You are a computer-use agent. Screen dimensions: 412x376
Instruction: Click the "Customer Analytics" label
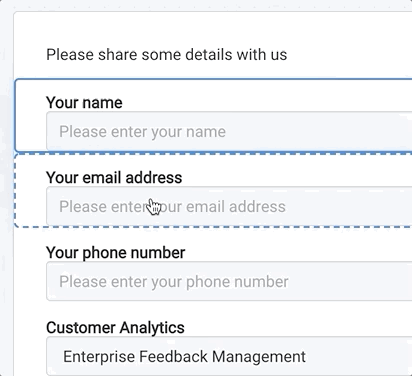115,327
